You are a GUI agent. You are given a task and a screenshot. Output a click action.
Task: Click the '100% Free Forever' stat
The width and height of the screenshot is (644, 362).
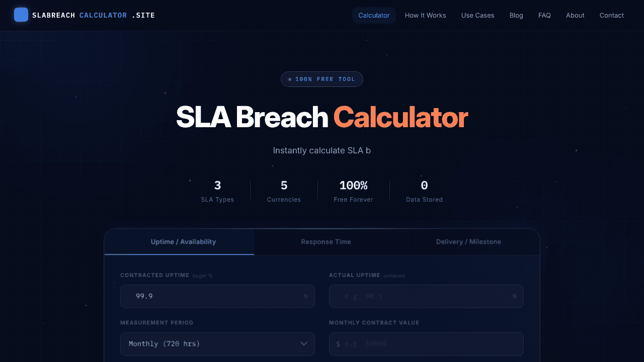click(353, 191)
